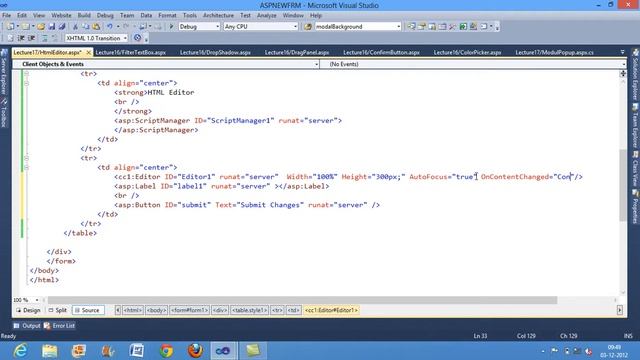Launch Firefox from the taskbar
Viewport: 640px width, 360px height.
click(x=195, y=351)
